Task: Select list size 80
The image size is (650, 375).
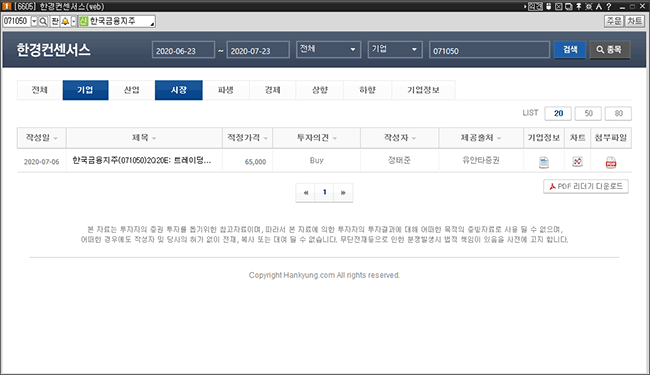Action: point(618,114)
